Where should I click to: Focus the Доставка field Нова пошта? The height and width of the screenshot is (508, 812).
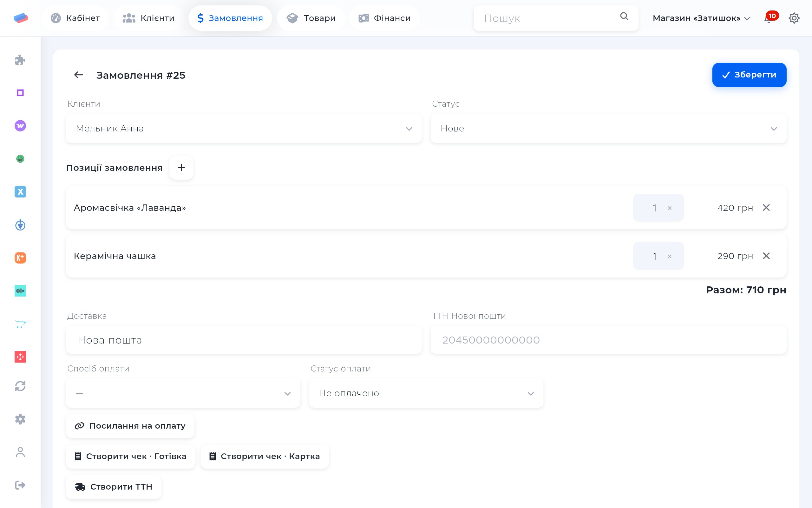[x=244, y=340]
